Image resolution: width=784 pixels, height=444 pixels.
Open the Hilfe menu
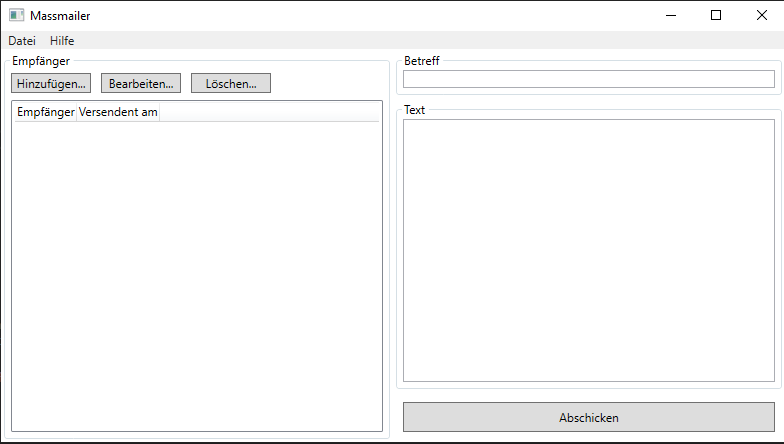coord(62,41)
